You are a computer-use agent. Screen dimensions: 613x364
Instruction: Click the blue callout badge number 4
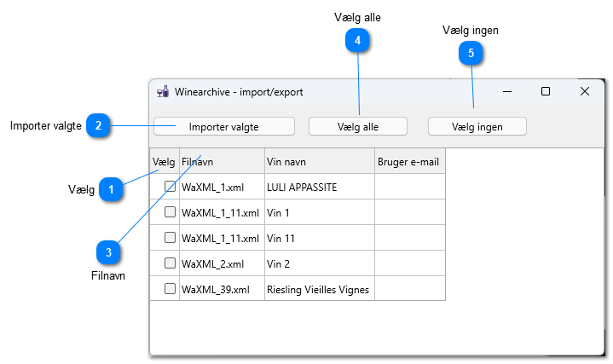pos(357,40)
